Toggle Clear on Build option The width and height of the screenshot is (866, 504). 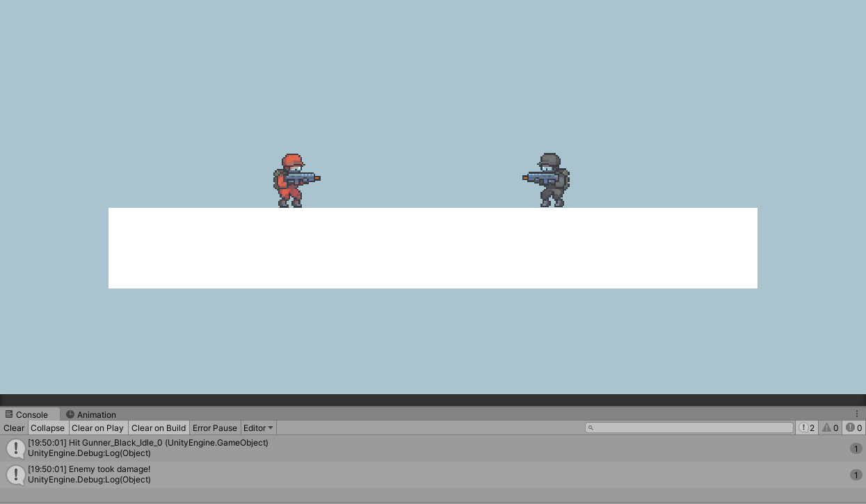[159, 428]
